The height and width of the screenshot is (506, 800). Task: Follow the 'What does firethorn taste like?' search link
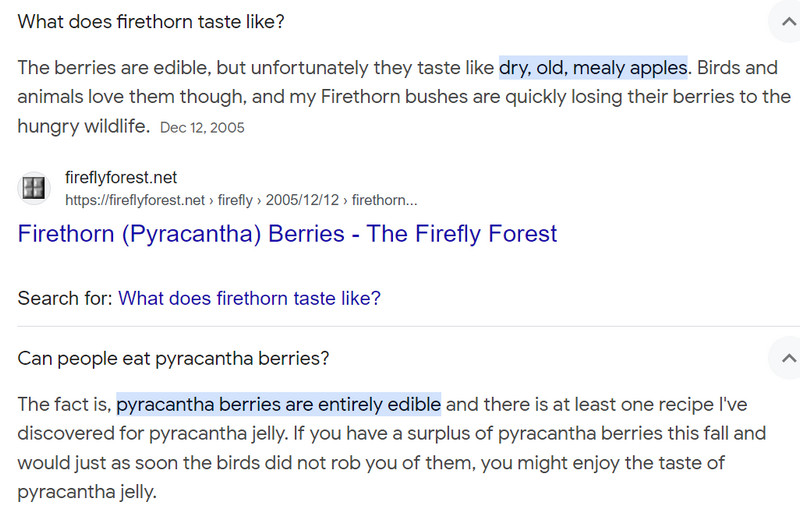(x=249, y=298)
